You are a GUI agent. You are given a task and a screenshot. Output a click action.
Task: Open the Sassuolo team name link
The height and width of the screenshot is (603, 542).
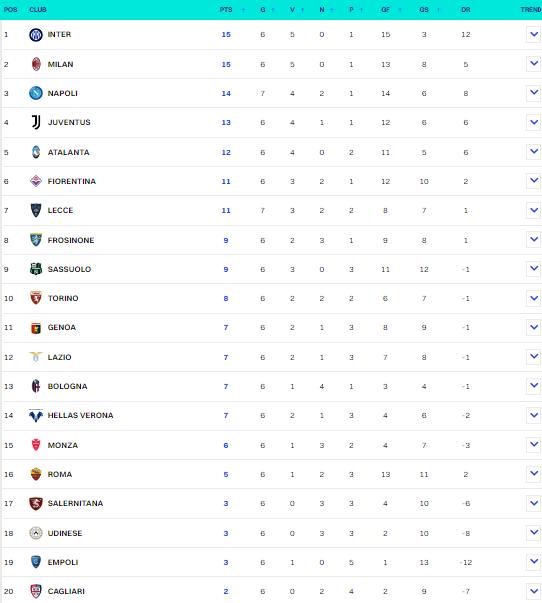[x=69, y=269]
